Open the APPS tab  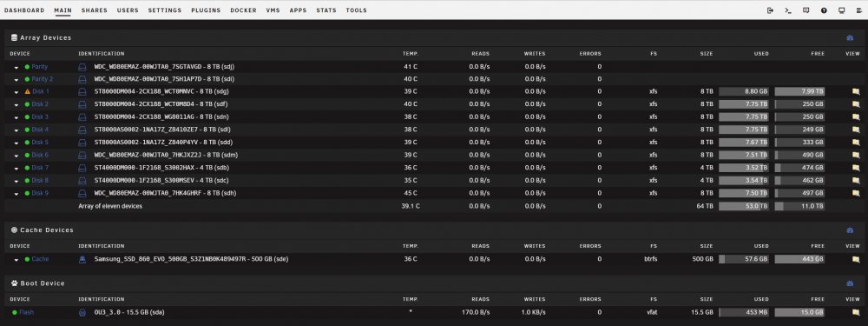point(298,10)
